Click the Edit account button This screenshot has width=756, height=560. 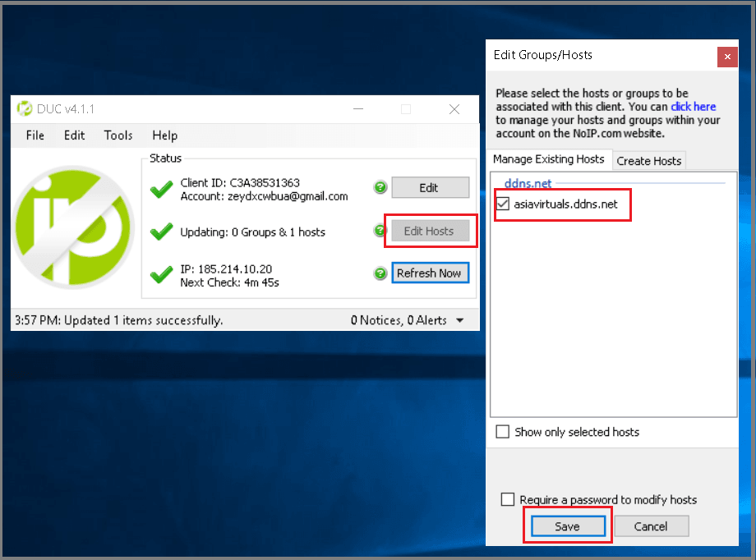430,187
